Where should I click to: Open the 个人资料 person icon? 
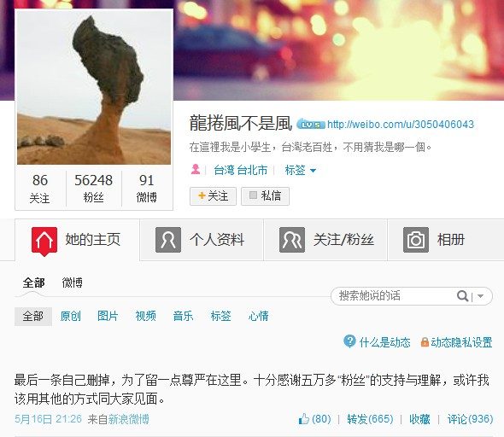click(x=168, y=240)
